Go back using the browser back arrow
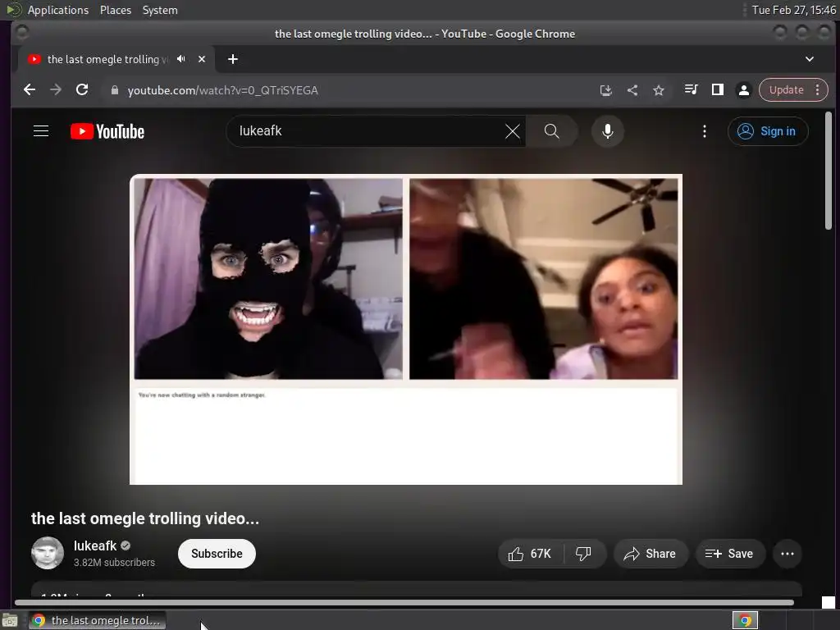840x630 pixels. coord(30,90)
